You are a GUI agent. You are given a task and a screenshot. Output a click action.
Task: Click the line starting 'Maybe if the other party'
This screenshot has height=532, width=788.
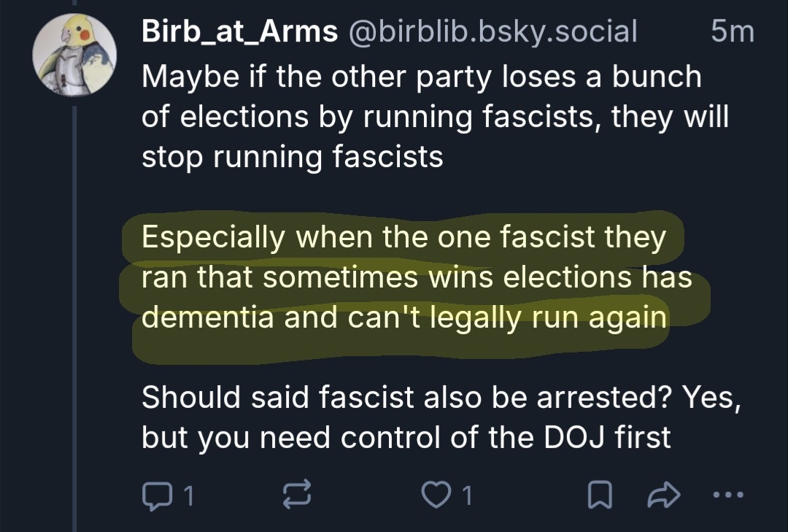[421, 77]
